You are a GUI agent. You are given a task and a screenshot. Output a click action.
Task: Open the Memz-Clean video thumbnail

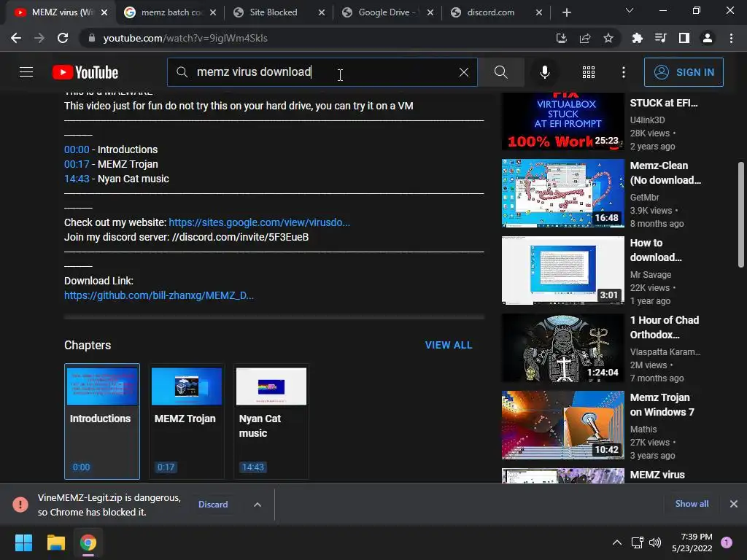click(x=562, y=192)
